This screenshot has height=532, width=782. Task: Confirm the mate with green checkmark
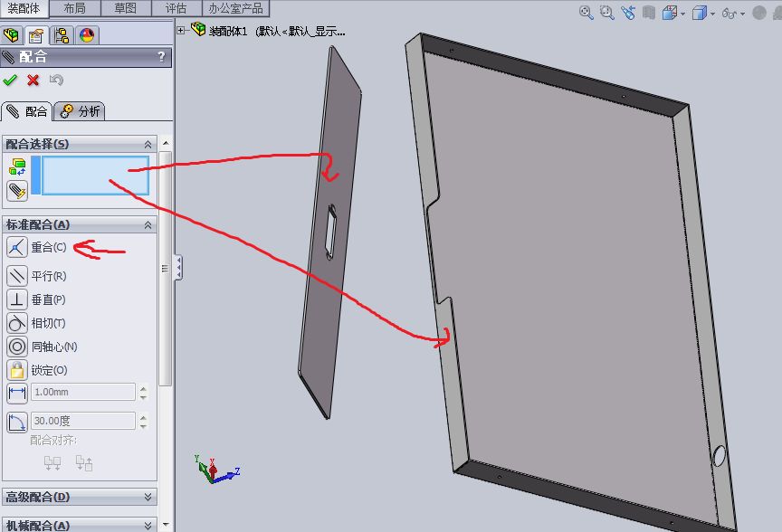(10, 80)
